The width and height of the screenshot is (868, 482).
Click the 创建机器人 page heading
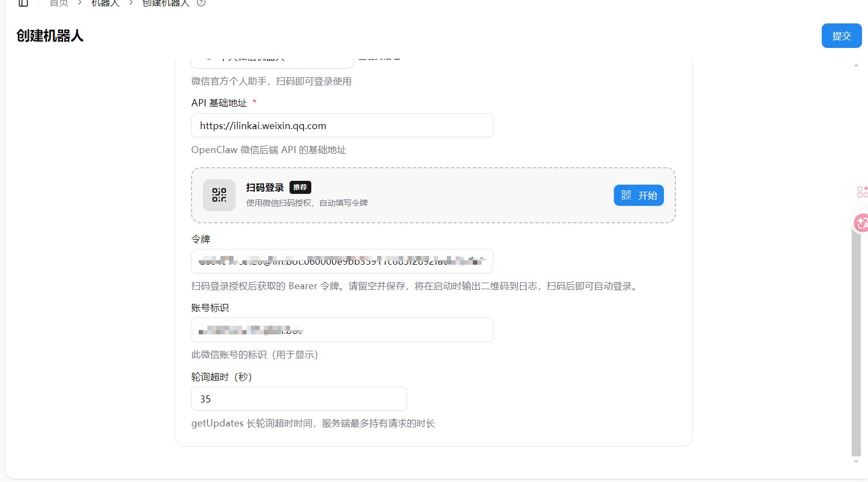click(50, 36)
